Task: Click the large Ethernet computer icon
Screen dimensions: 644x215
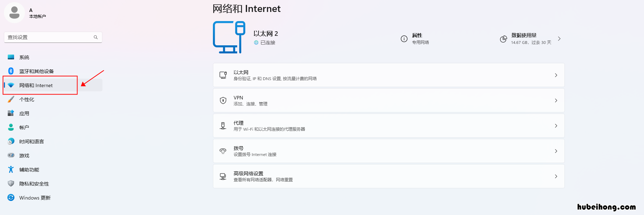Action: 229,37
